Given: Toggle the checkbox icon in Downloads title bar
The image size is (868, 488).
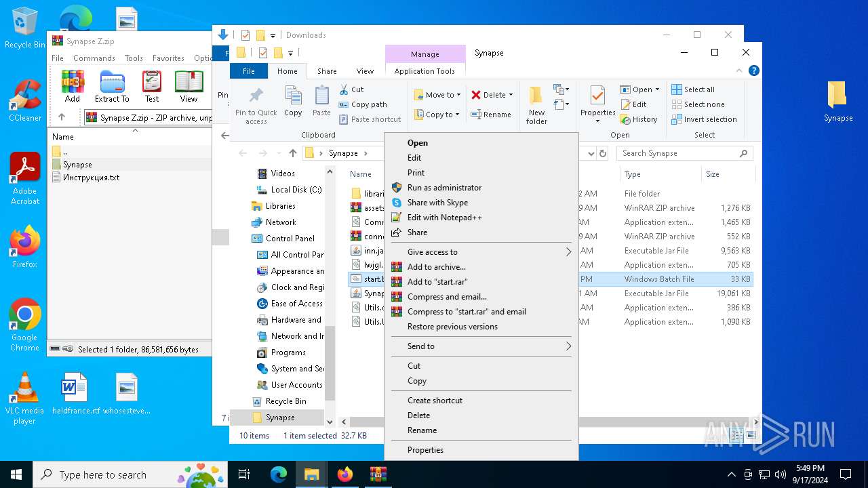Looking at the screenshot, I should [x=245, y=35].
